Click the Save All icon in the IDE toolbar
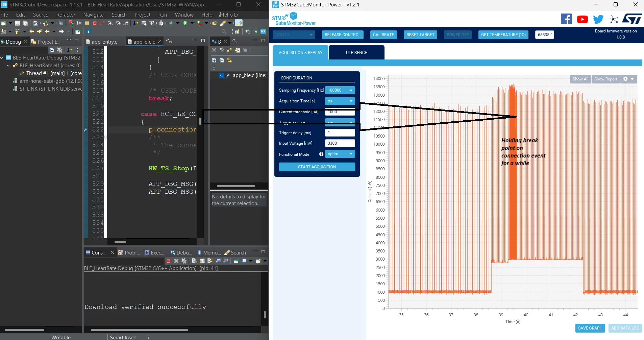Screen dimensions: 644x340 [25, 23]
